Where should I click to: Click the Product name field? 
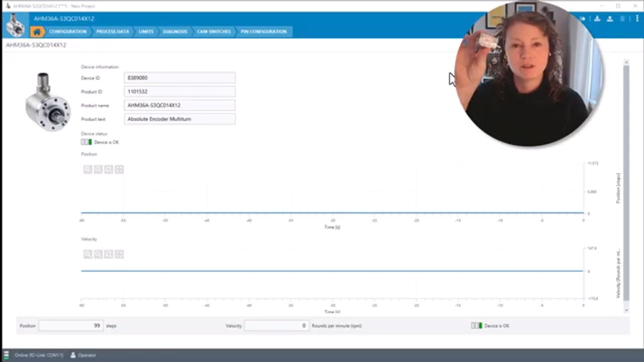(x=180, y=106)
